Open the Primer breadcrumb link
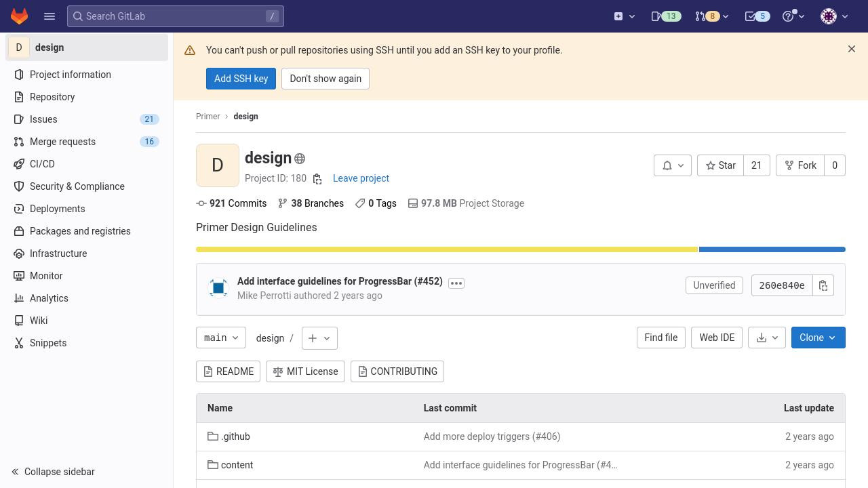This screenshot has width=868, height=488. click(x=208, y=117)
